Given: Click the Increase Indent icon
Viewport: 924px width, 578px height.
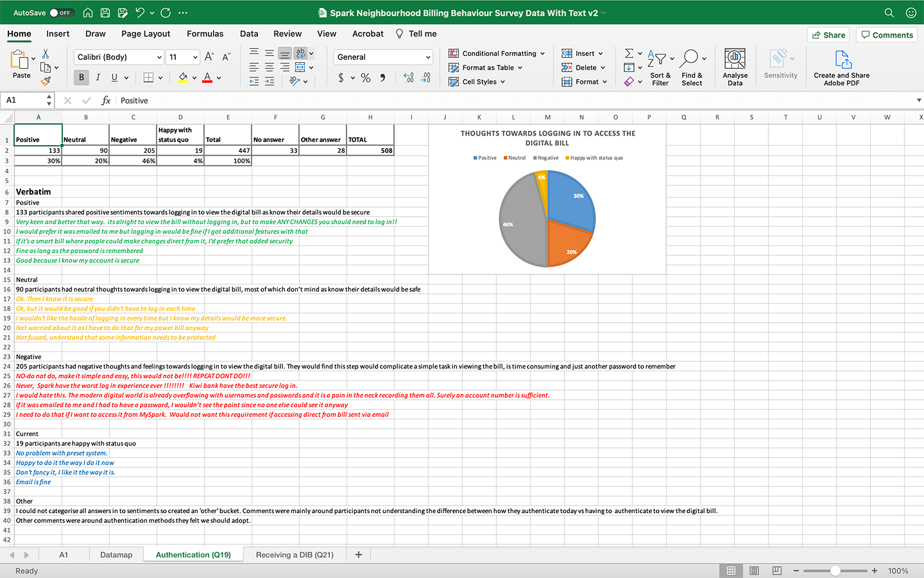Looking at the screenshot, I should click(269, 81).
